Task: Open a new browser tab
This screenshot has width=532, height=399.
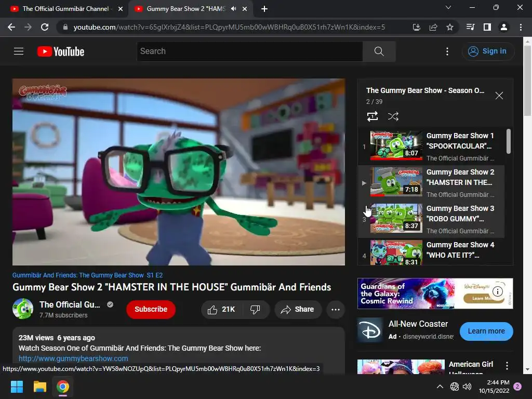Action: coord(264,9)
